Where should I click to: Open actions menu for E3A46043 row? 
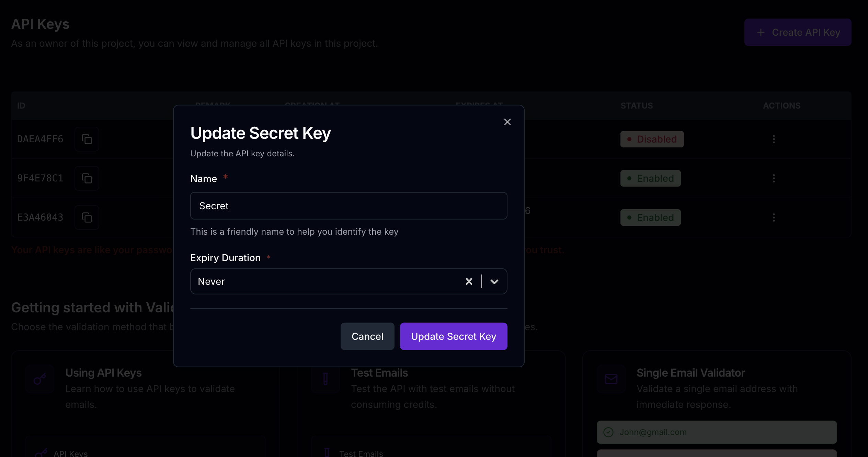(x=774, y=218)
